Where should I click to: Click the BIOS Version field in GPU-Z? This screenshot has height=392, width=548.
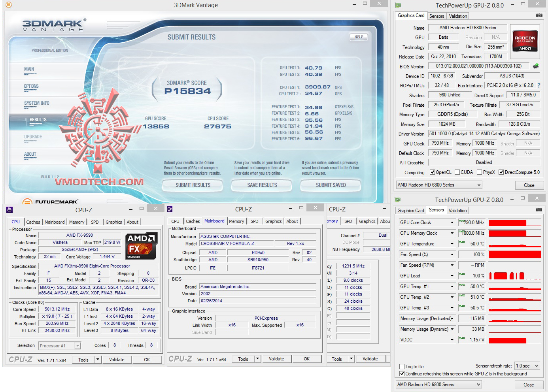[x=479, y=66]
